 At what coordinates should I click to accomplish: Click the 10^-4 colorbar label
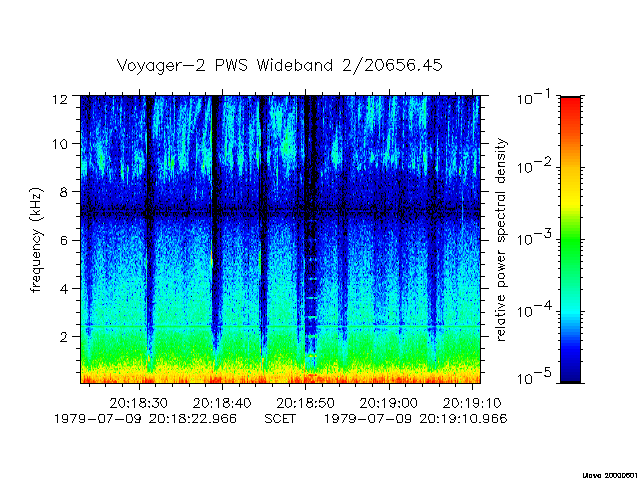coord(535,310)
